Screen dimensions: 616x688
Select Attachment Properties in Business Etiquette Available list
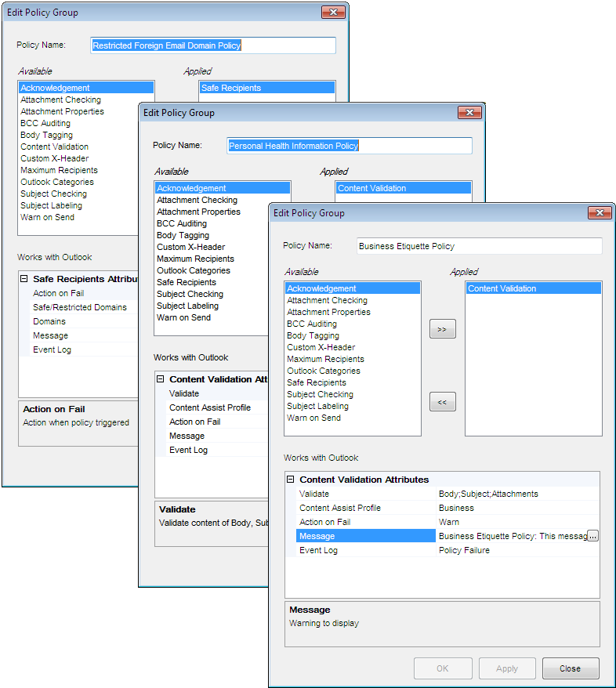point(353,312)
